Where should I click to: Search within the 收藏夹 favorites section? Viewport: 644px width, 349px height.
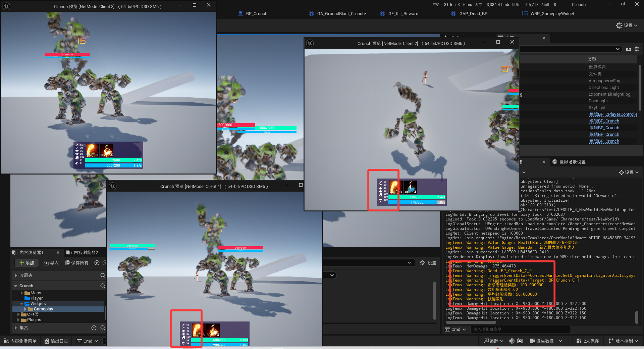pos(103,275)
